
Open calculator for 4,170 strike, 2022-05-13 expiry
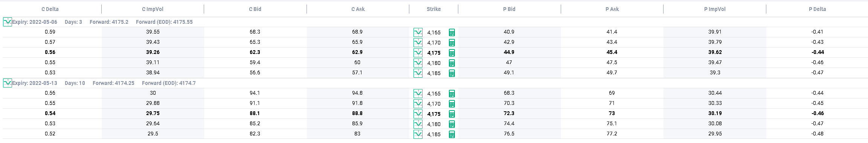pos(452,104)
